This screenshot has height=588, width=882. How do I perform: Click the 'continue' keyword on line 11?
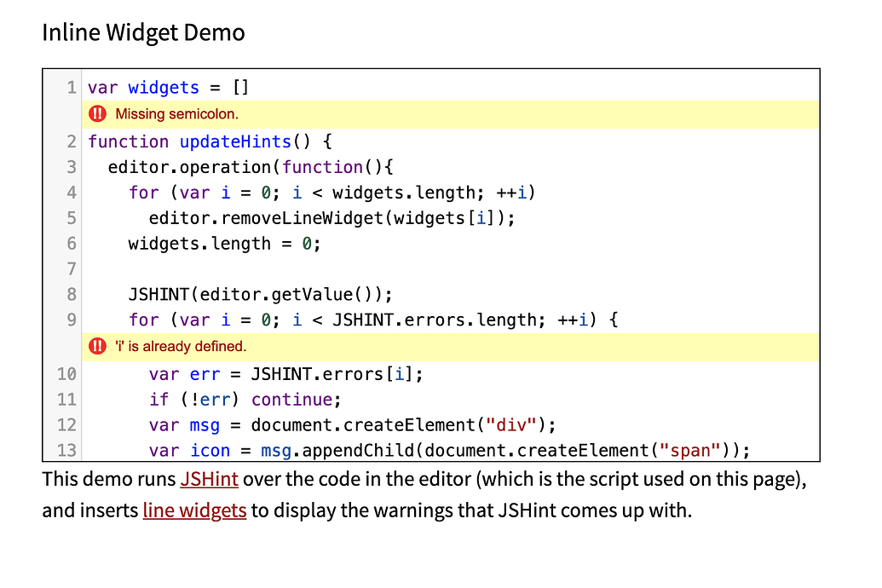coord(293,399)
